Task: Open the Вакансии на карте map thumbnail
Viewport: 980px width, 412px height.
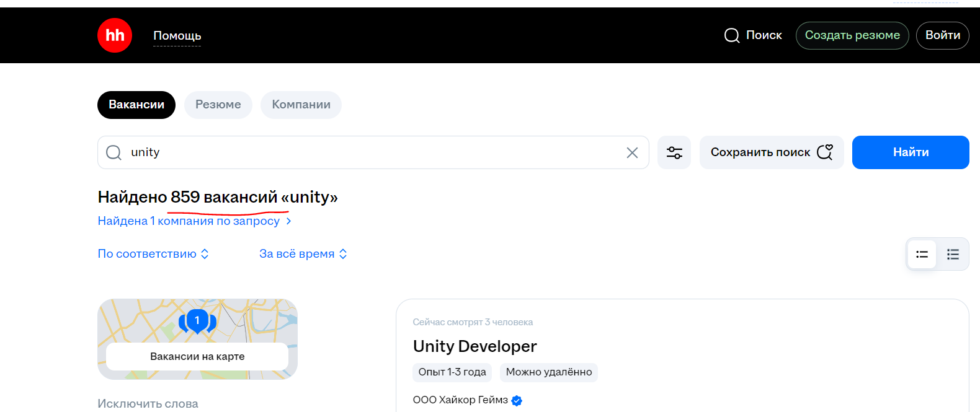Action: [x=197, y=356]
